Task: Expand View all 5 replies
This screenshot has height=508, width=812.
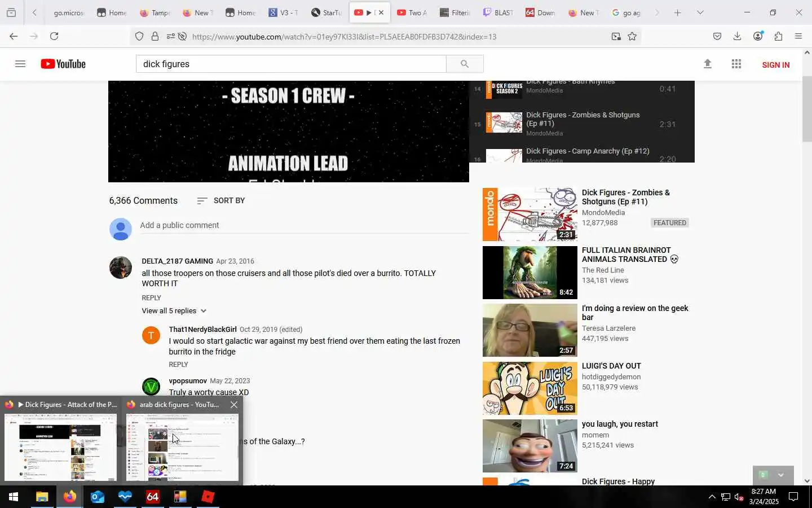Action: [174, 311]
